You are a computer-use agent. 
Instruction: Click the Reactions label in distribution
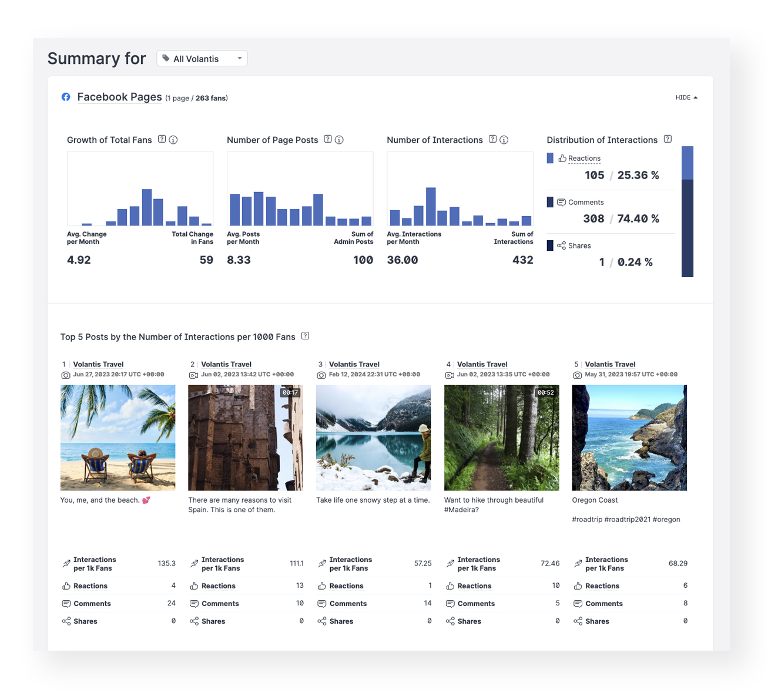[584, 158]
